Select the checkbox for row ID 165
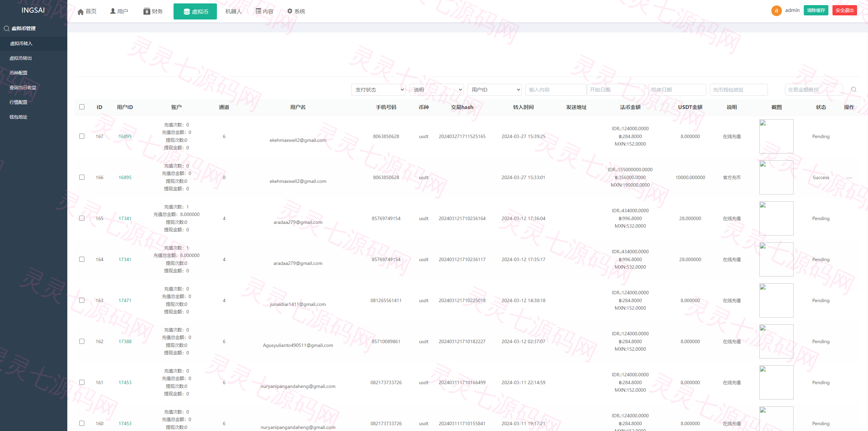The width and height of the screenshot is (868, 431). pyautogui.click(x=82, y=218)
